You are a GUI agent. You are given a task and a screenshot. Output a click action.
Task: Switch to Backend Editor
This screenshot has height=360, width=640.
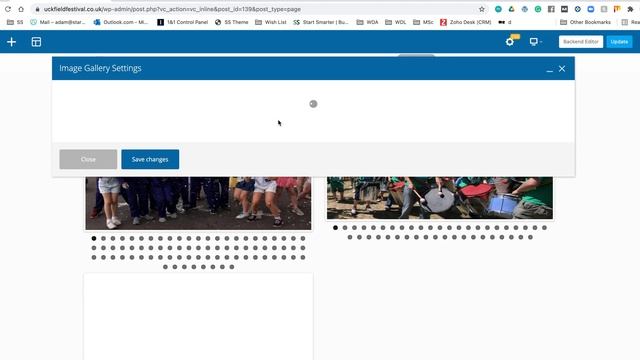pos(580,42)
